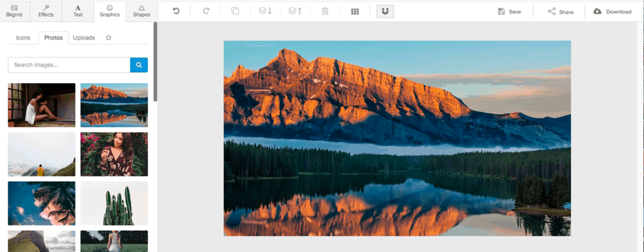The width and height of the screenshot is (644, 252).
Task: Switch to the Icons sub-tab
Action: coord(23,38)
